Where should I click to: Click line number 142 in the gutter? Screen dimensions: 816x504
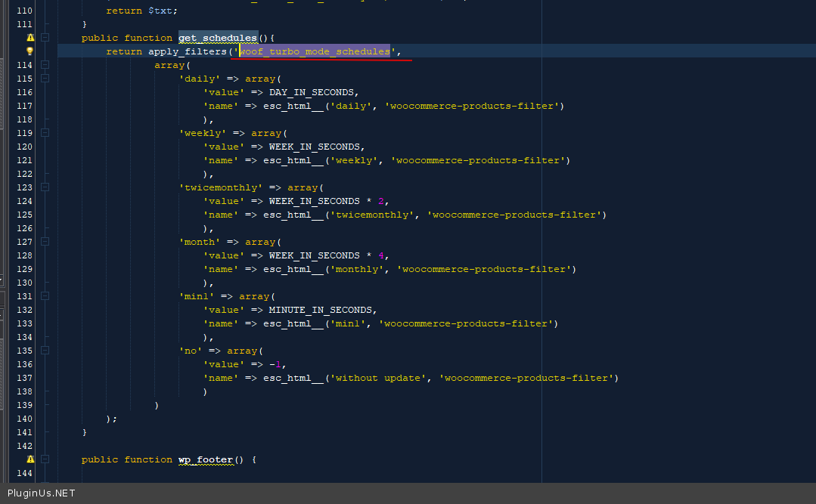[x=24, y=447]
